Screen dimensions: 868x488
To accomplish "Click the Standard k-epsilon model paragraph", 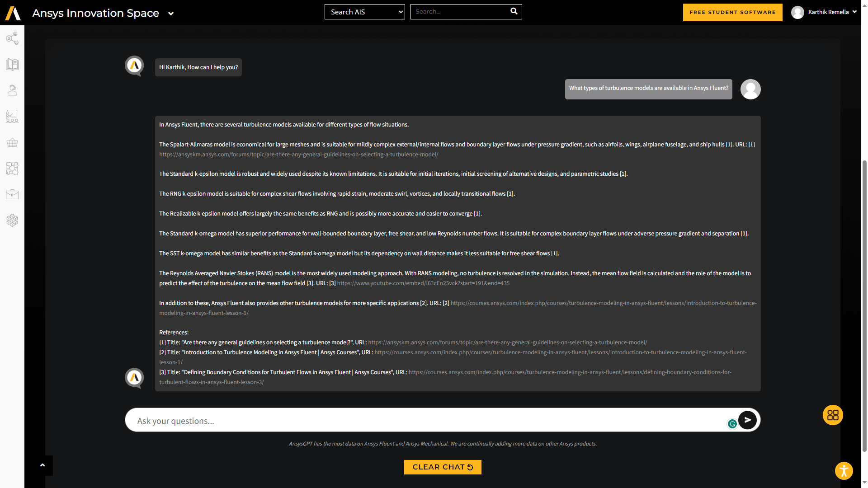I will tap(393, 174).
